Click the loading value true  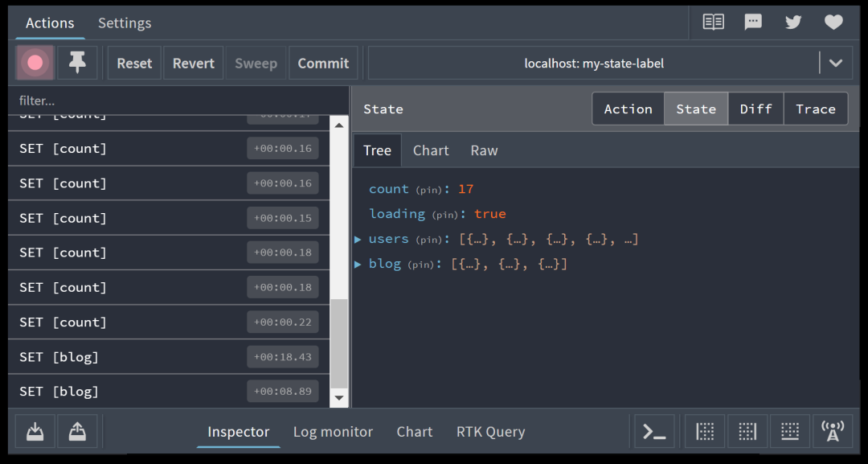click(490, 214)
